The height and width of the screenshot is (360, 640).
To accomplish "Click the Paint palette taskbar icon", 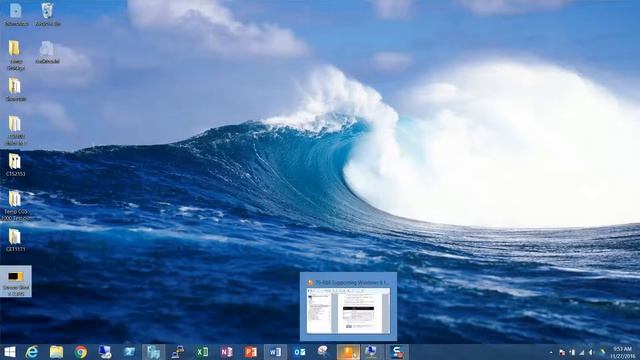I will pyautogui.click(x=323, y=351).
